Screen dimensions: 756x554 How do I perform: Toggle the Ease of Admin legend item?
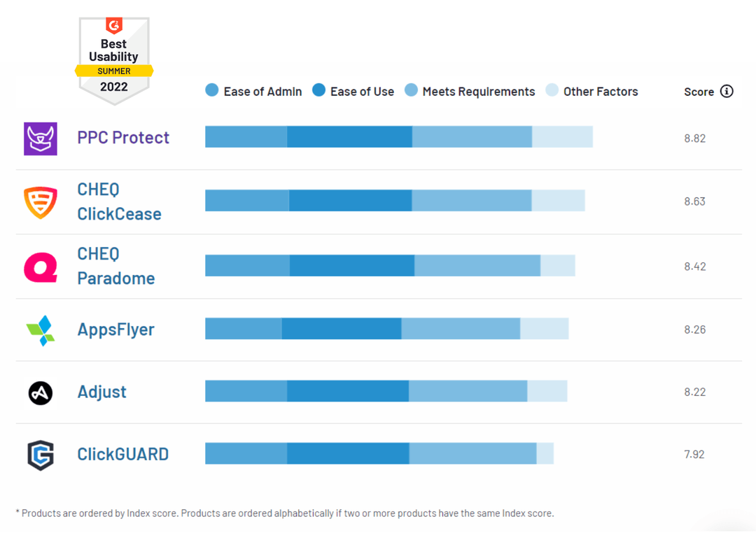(253, 91)
